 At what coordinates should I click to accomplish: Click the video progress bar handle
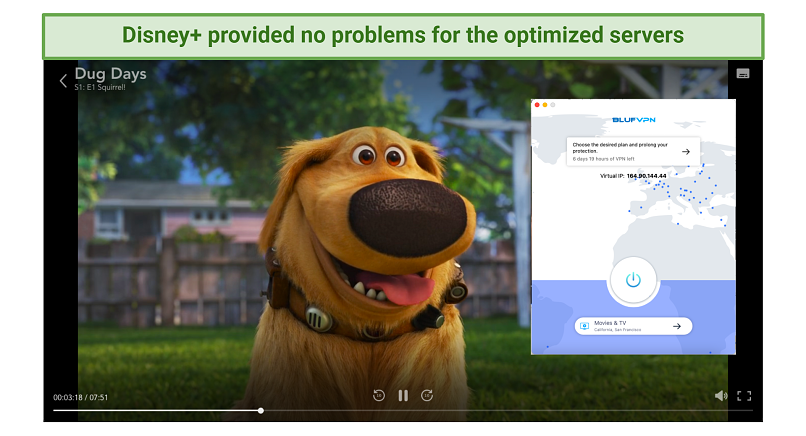pos(261,410)
